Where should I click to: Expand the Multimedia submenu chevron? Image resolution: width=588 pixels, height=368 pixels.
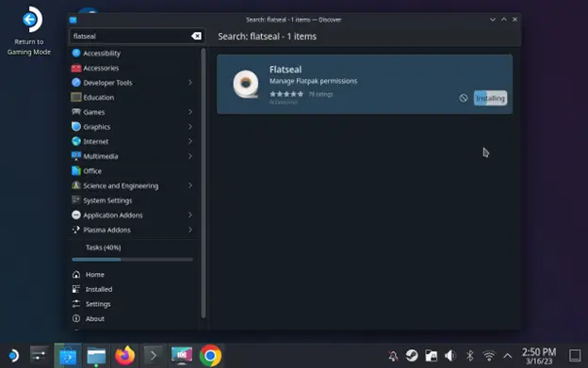[190, 156]
